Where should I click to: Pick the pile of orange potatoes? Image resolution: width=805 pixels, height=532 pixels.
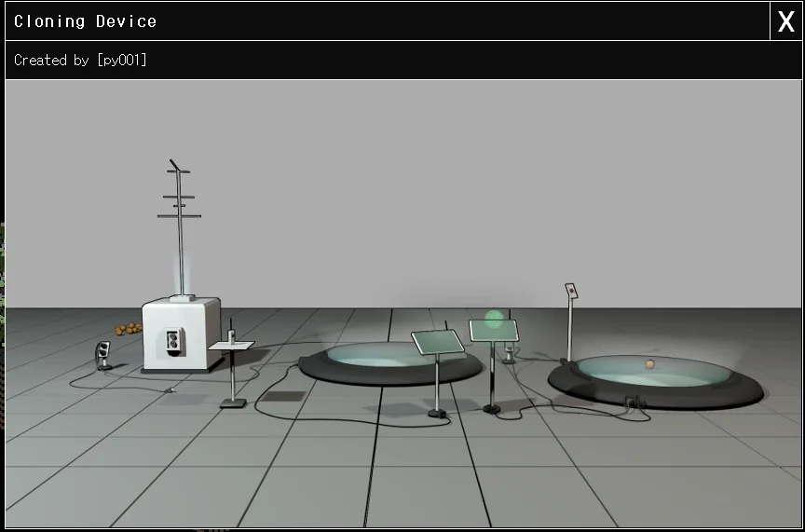point(129,328)
